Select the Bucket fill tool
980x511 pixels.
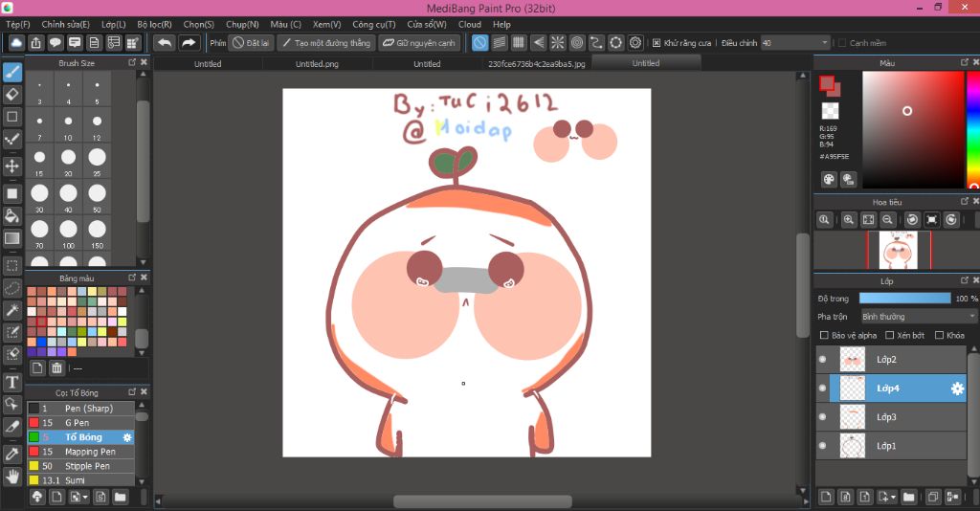click(x=12, y=215)
